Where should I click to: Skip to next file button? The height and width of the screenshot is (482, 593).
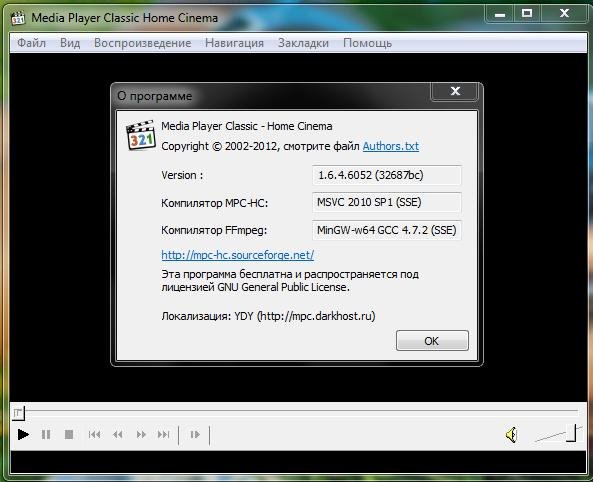coord(163,434)
